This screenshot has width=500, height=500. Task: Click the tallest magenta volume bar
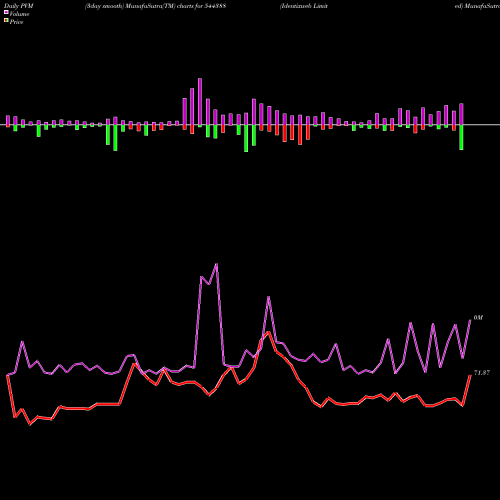tap(200, 102)
